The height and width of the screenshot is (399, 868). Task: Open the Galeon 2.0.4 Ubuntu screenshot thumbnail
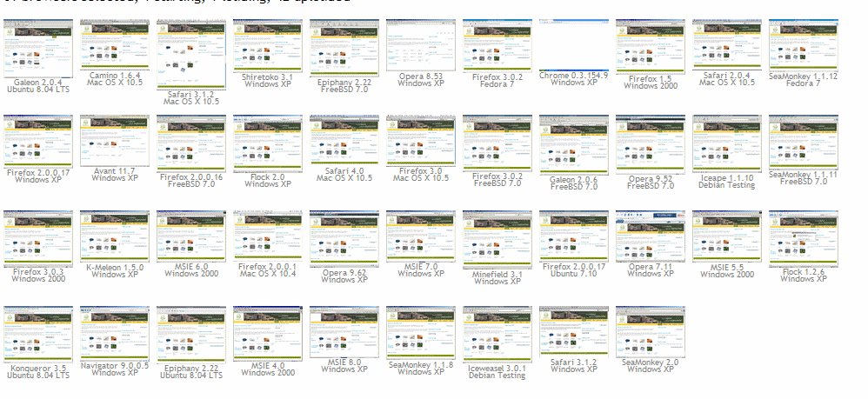[x=38, y=49]
